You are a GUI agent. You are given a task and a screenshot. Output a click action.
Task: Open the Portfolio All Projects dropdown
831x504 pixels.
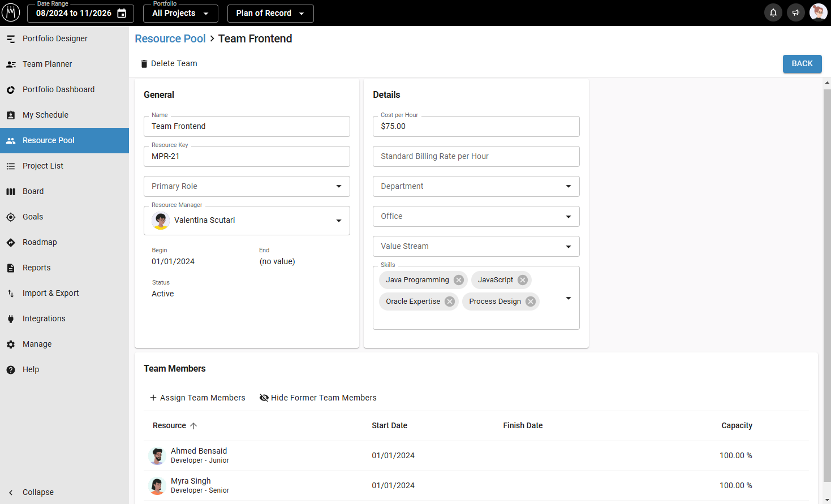pyautogui.click(x=180, y=13)
